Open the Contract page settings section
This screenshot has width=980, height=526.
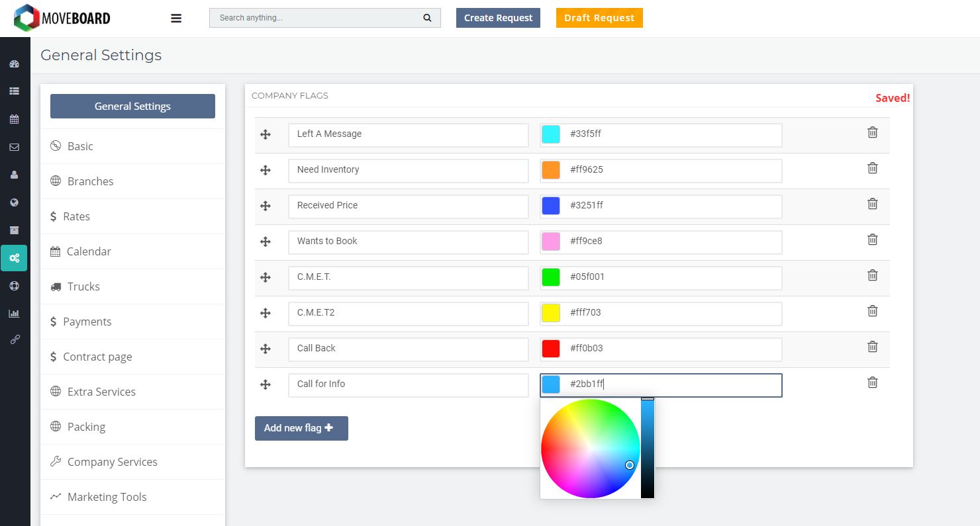(x=132, y=357)
